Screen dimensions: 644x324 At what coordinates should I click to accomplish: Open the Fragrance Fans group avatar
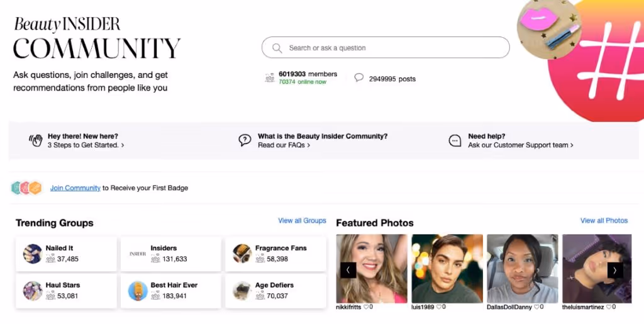(242, 254)
